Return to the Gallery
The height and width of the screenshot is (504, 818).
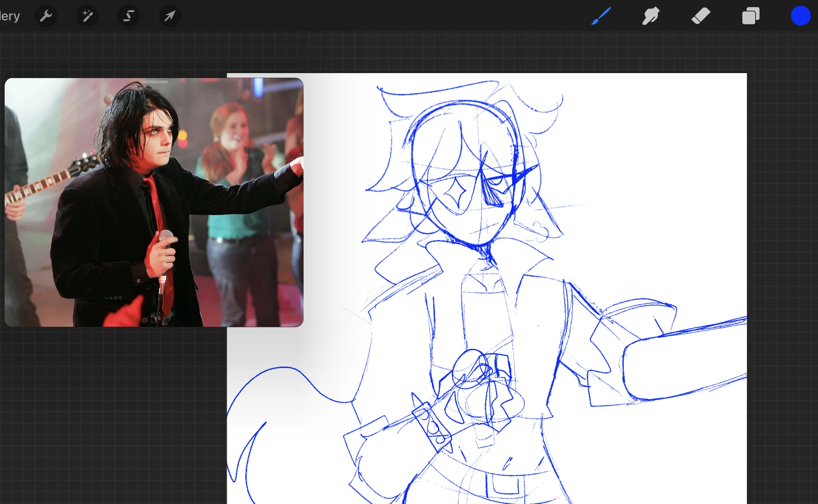10,16
